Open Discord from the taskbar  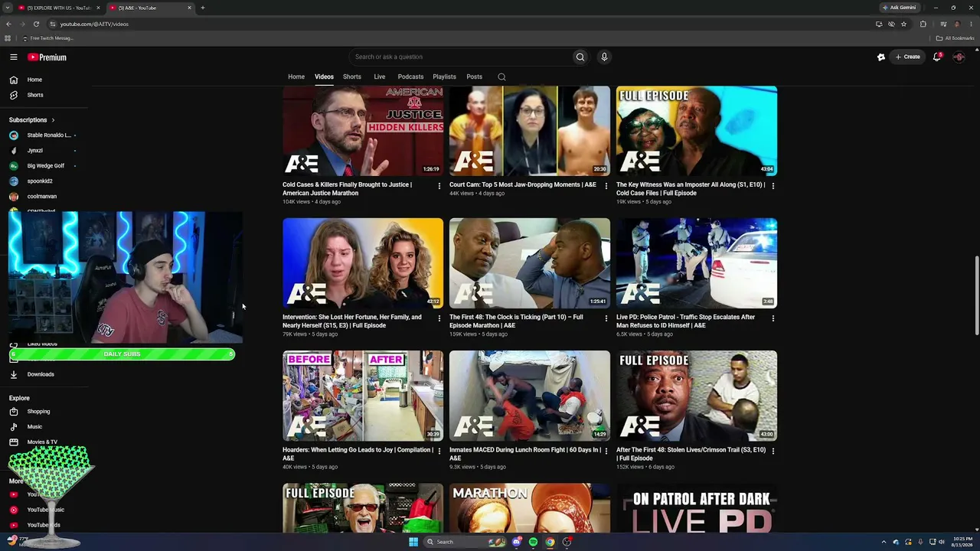517,542
